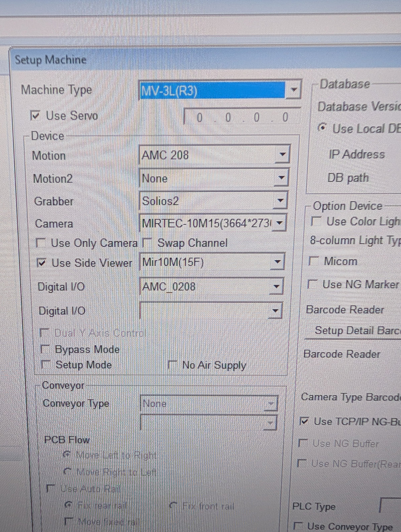Toggle the Use Auto Rail checkbox
401x532 pixels.
(x=51, y=489)
